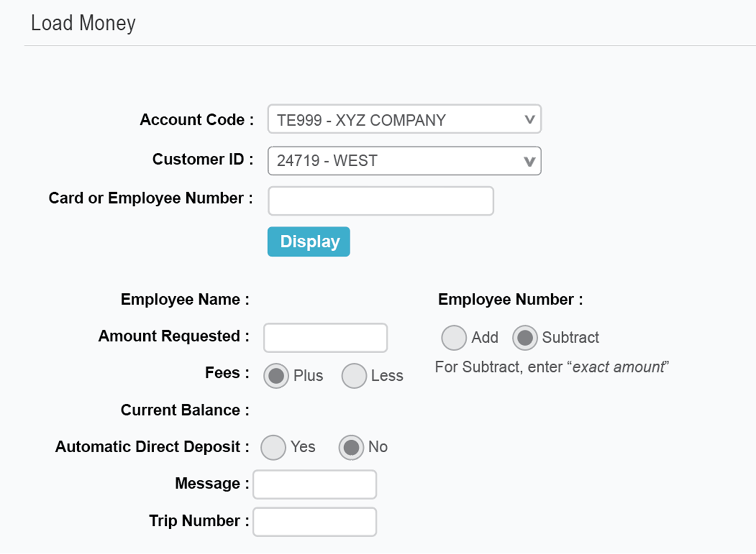This screenshot has width=756, height=554.
Task: Click the Account Code dropdown chevron arrow
Action: (529, 119)
